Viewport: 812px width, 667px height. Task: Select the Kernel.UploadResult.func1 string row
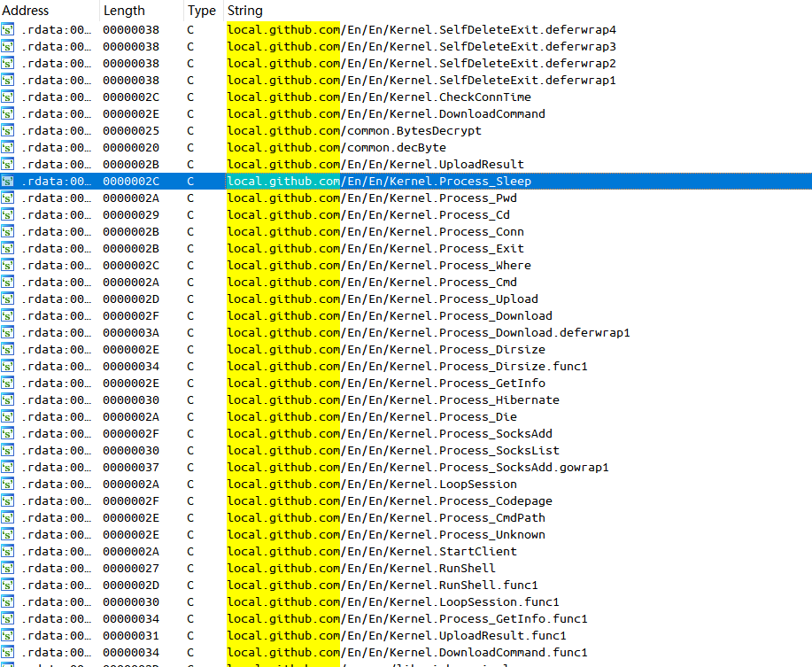point(397,636)
